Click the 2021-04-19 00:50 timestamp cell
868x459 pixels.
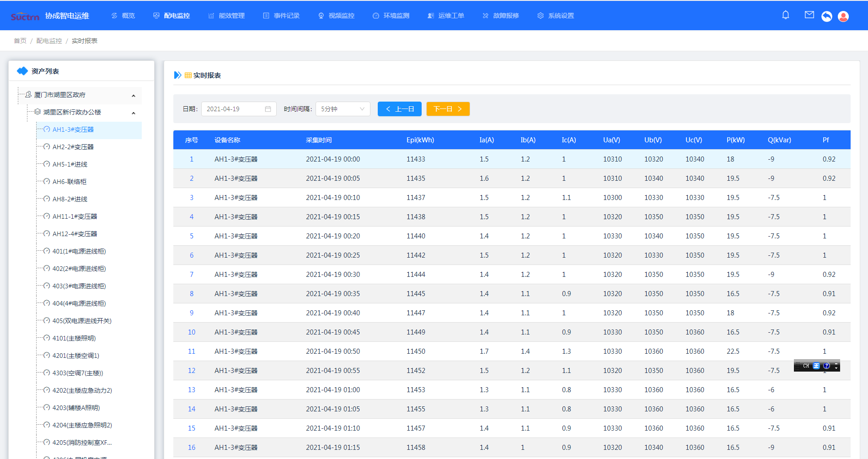click(333, 351)
